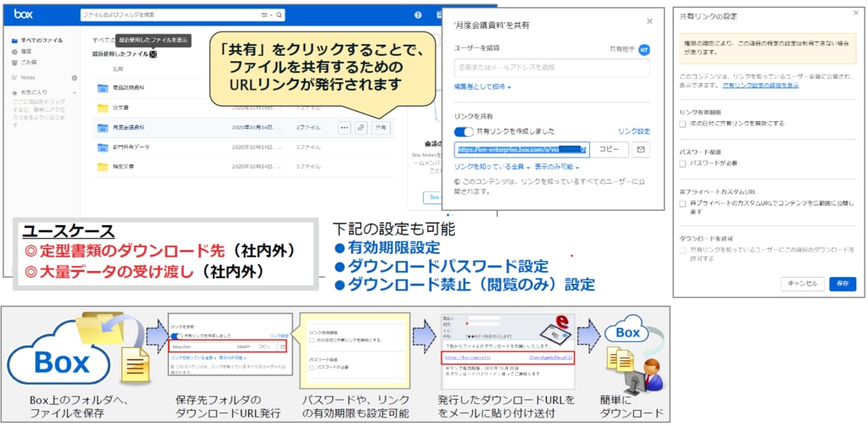Click the envelope email-link icon button

point(641,149)
